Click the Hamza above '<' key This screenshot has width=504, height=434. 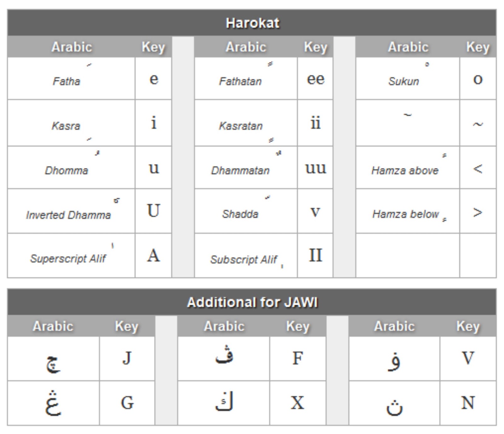(x=478, y=167)
